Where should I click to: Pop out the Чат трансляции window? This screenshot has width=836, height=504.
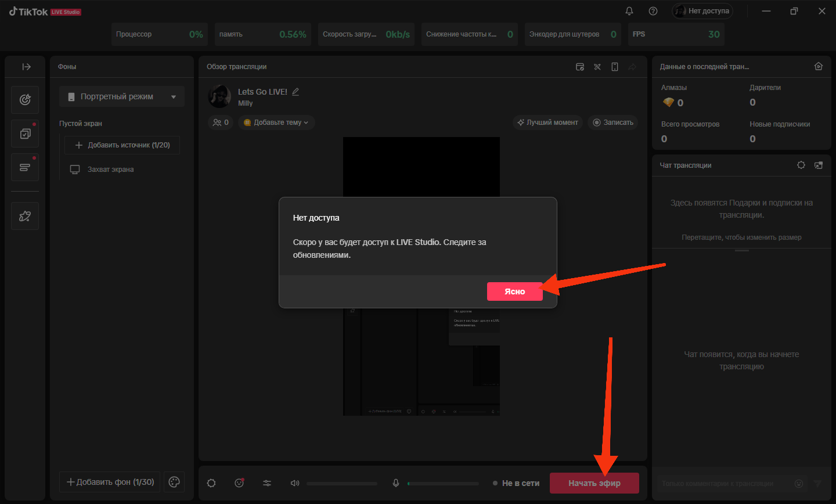click(x=819, y=165)
